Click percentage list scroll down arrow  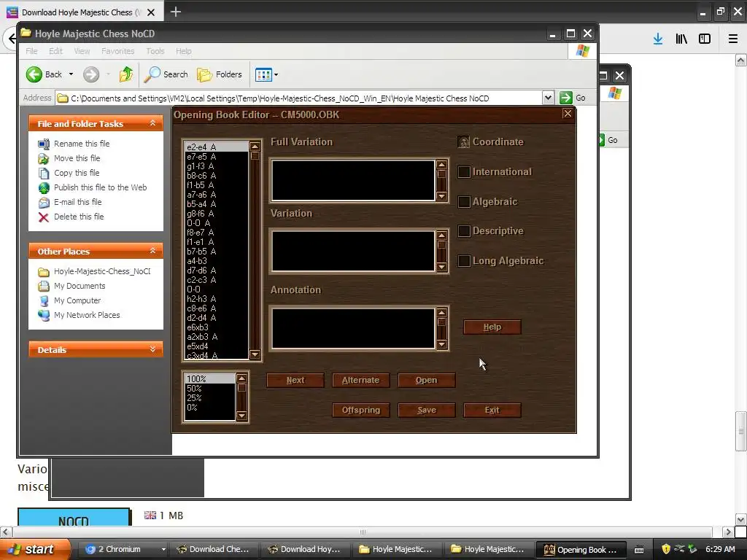tap(241, 416)
